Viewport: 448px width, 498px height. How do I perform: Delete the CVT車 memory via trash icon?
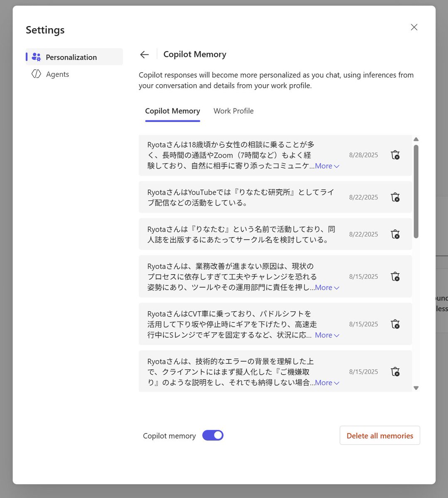coord(395,324)
